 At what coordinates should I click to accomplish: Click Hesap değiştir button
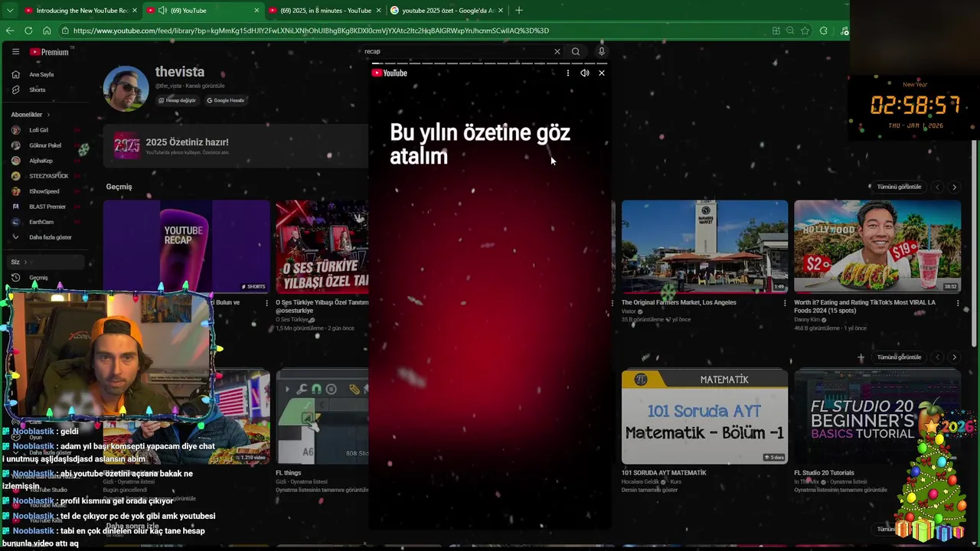pyautogui.click(x=178, y=100)
